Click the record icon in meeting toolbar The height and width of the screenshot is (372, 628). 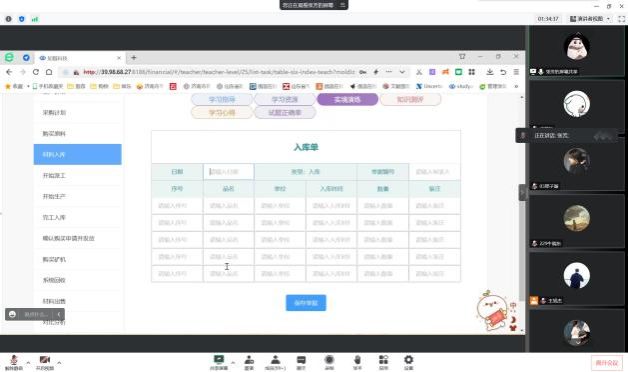[329, 362]
